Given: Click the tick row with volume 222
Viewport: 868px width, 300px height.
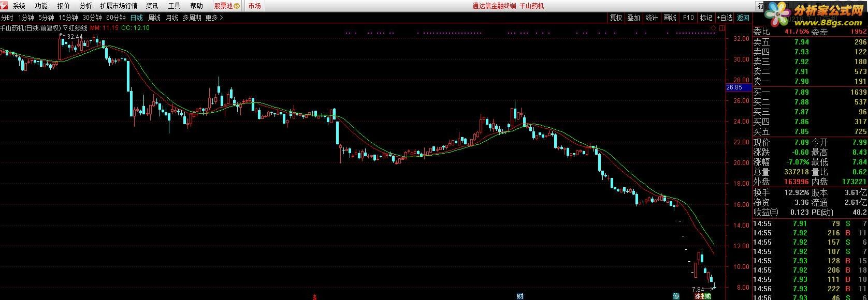Looking at the screenshot, I should [x=811, y=289].
